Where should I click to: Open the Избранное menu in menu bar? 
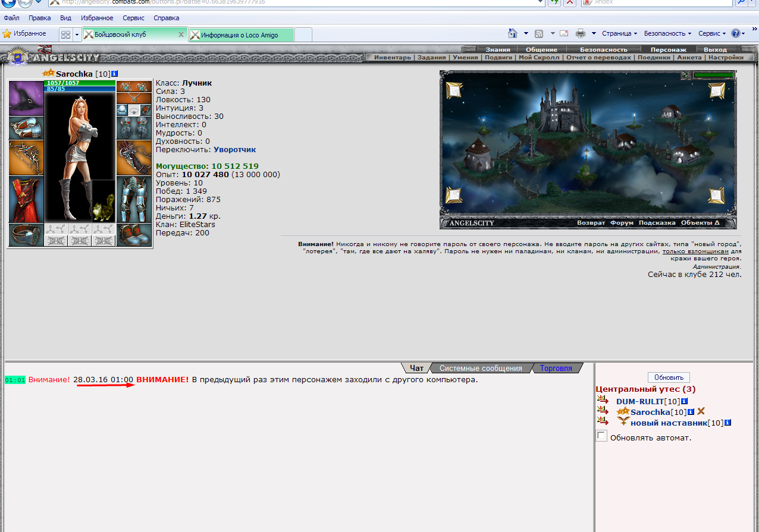tap(97, 18)
